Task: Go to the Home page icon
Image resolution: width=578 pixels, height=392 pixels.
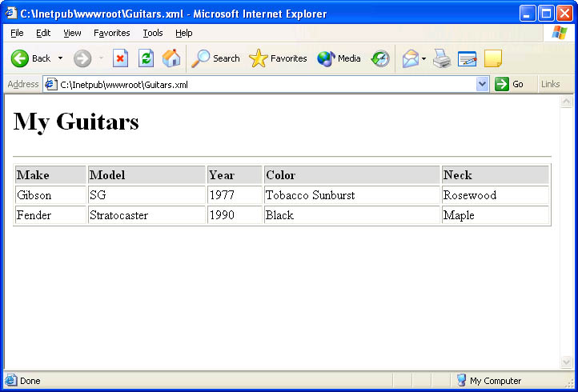Action: [x=171, y=58]
